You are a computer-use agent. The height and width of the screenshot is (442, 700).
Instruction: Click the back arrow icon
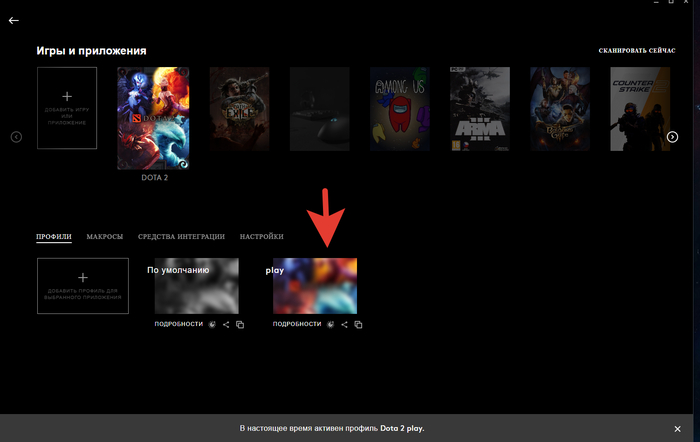(13, 20)
